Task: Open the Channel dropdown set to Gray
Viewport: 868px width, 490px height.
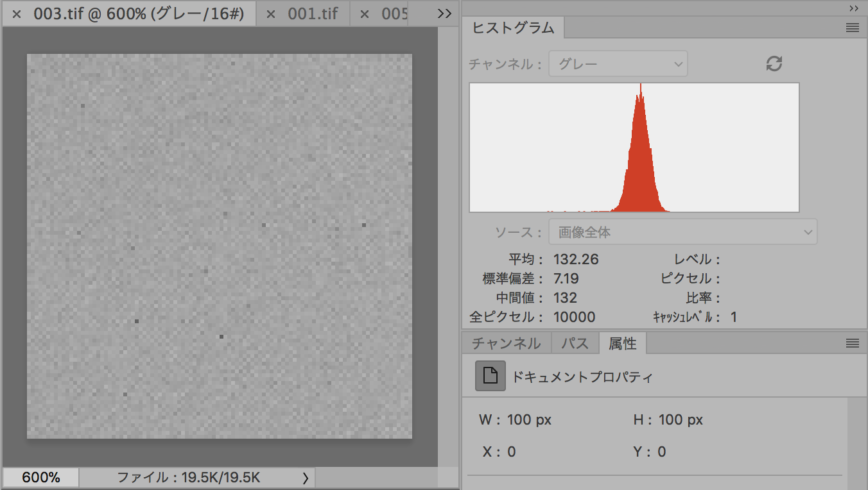Action: coord(618,64)
